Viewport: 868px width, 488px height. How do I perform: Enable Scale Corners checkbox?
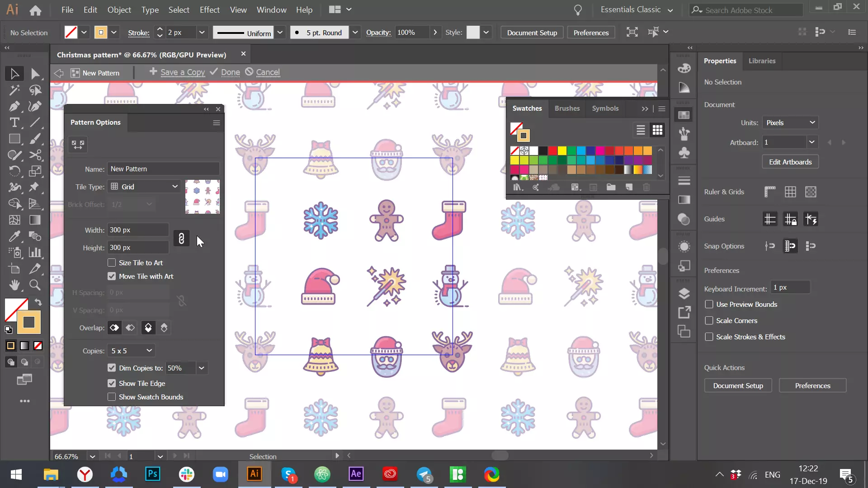(709, 321)
